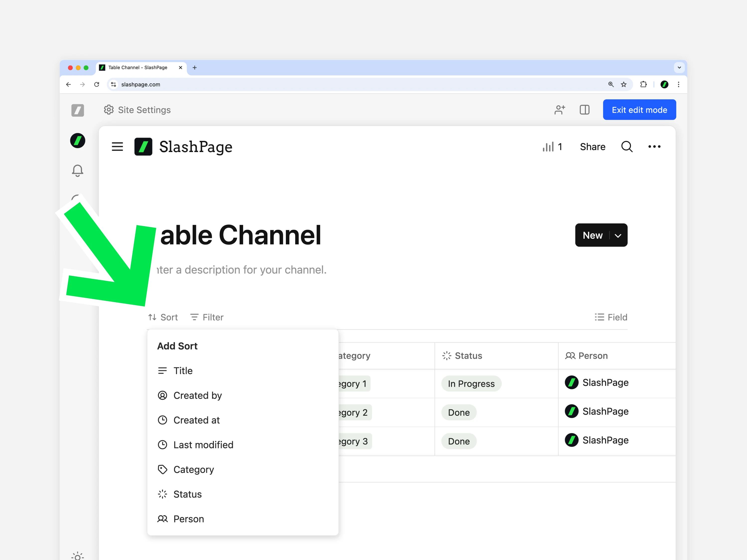Click the In Progress status tag
The width and height of the screenshot is (747, 560).
471,384
